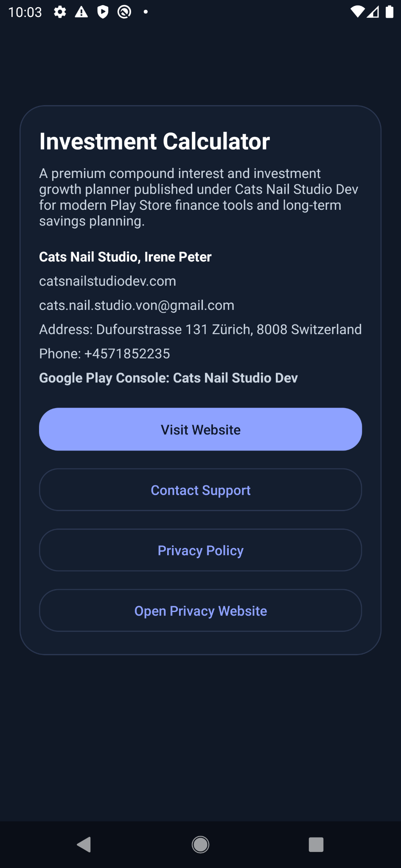Open recent apps square icon
The height and width of the screenshot is (868, 401).
click(x=316, y=845)
